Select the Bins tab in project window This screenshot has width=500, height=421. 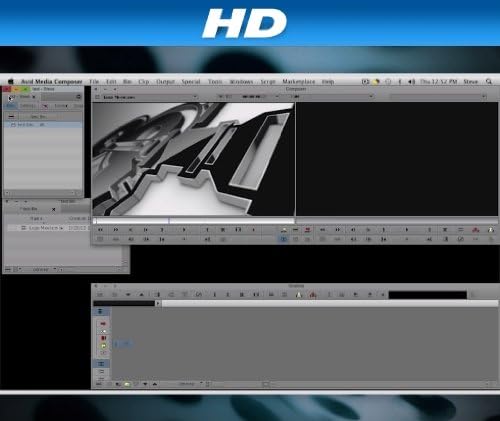pos(11,106)
